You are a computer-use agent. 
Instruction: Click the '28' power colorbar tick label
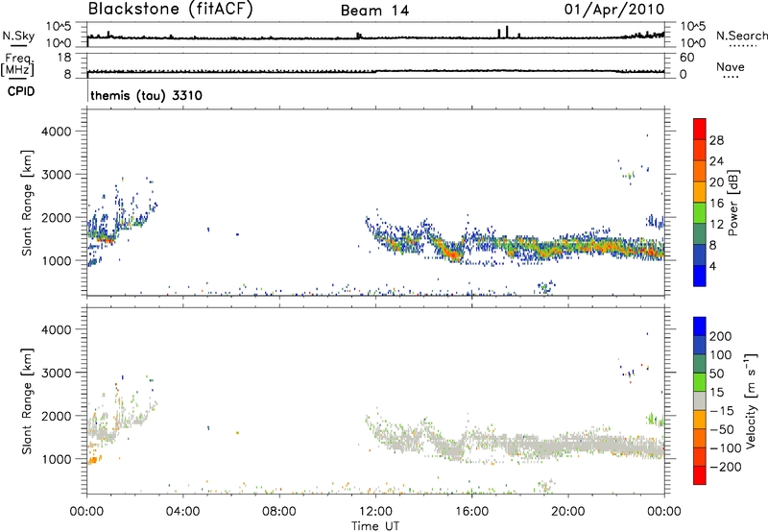(716, 140)
